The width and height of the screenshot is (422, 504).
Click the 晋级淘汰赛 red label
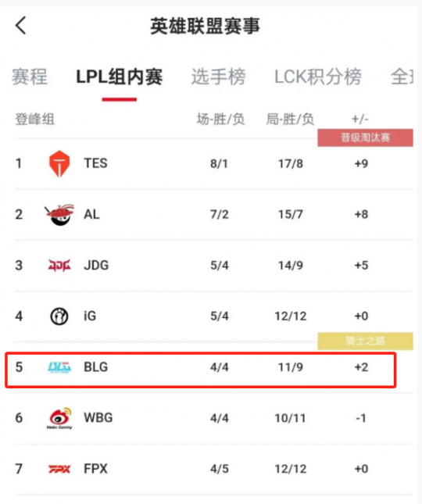coord(366,138)
